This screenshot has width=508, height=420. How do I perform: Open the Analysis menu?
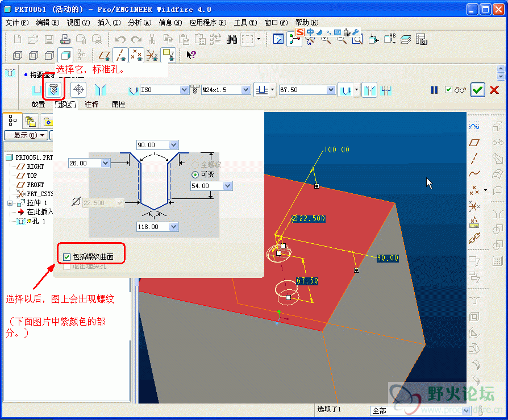[x=140, y=22]
